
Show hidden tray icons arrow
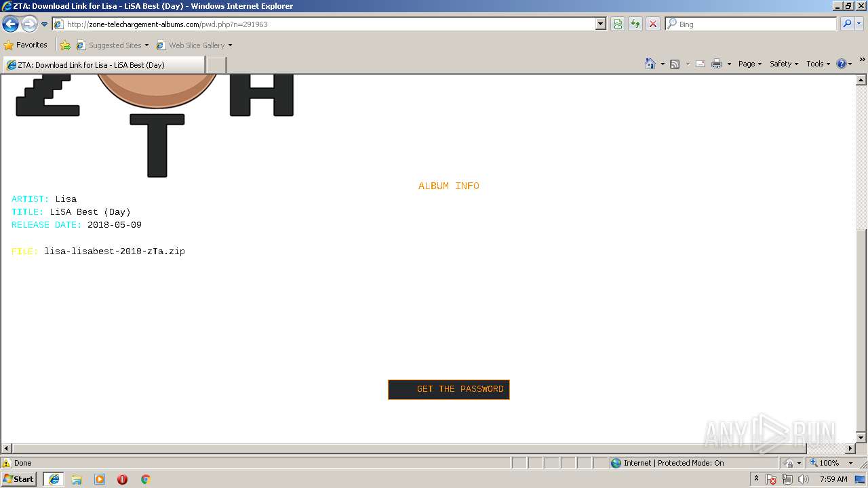757,479
